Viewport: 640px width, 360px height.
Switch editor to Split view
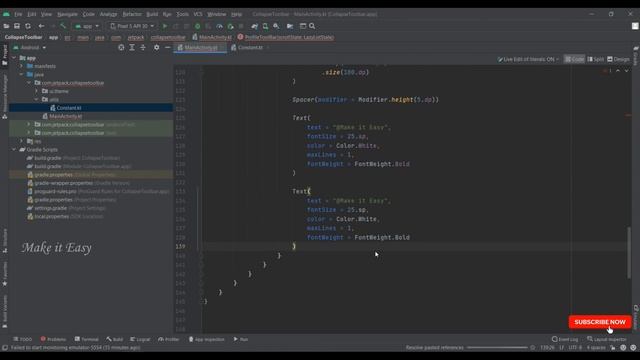[596, 59]
